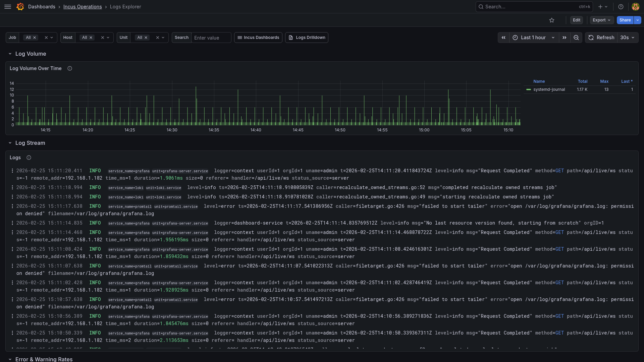Click the Search Enter value field
The image size is (644, 362).
211,38
